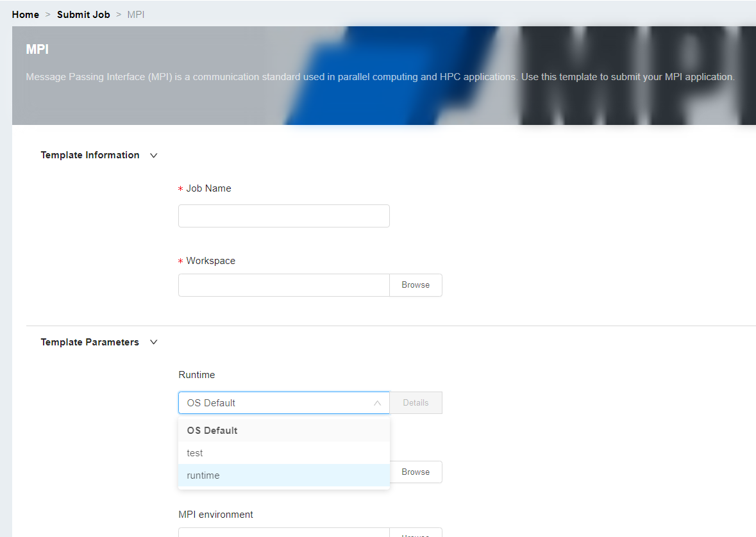
Task: Collapse the Template Information chevron
Action: [x=153, y=155]
